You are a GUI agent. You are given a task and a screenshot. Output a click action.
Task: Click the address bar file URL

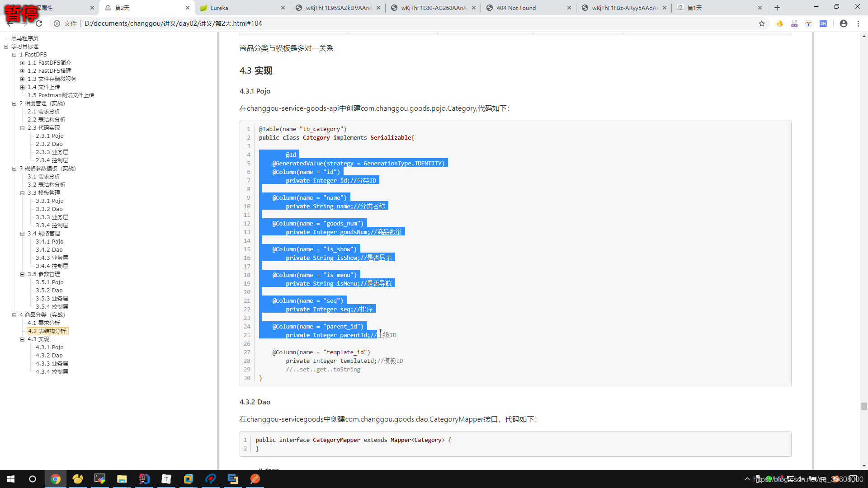(x=173, y=23)
